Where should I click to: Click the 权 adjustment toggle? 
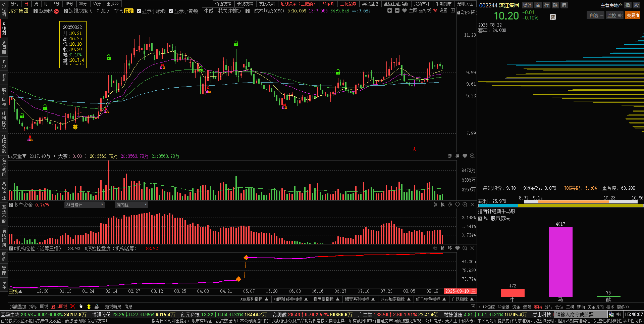point(435,11)
